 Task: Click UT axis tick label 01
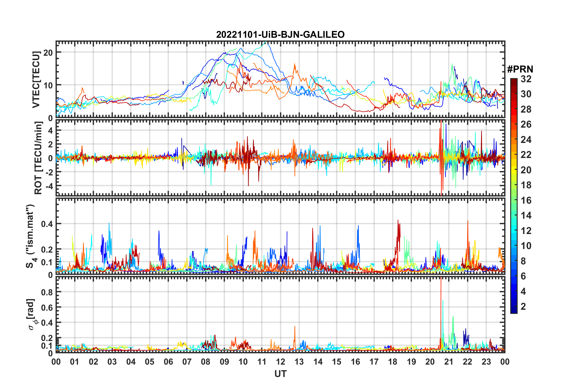(x=75, y=362)
